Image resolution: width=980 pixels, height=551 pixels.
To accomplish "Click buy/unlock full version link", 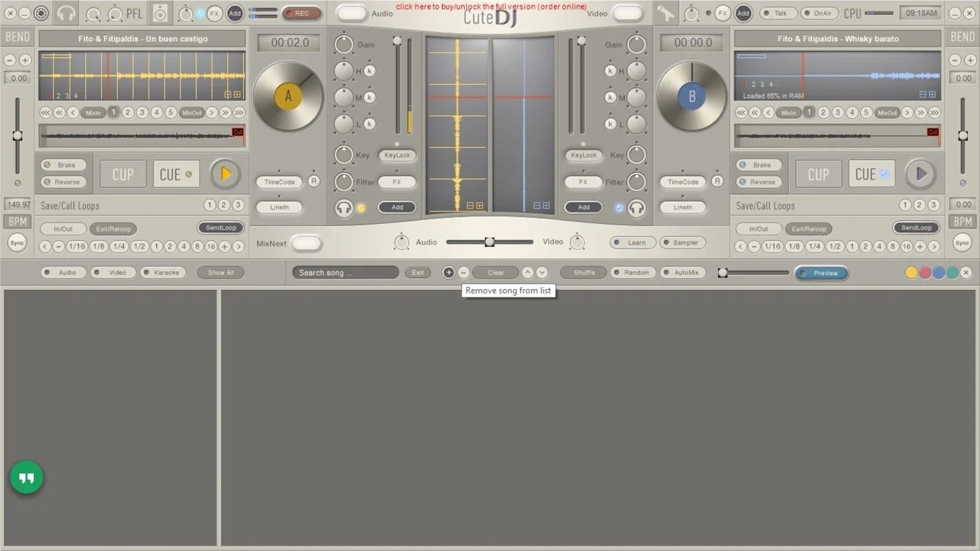I will [491, 6].
